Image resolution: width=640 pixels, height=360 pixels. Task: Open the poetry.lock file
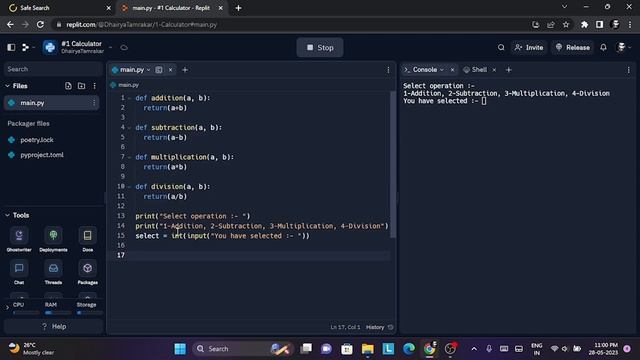pyautogui.click(x=37, y=140)
